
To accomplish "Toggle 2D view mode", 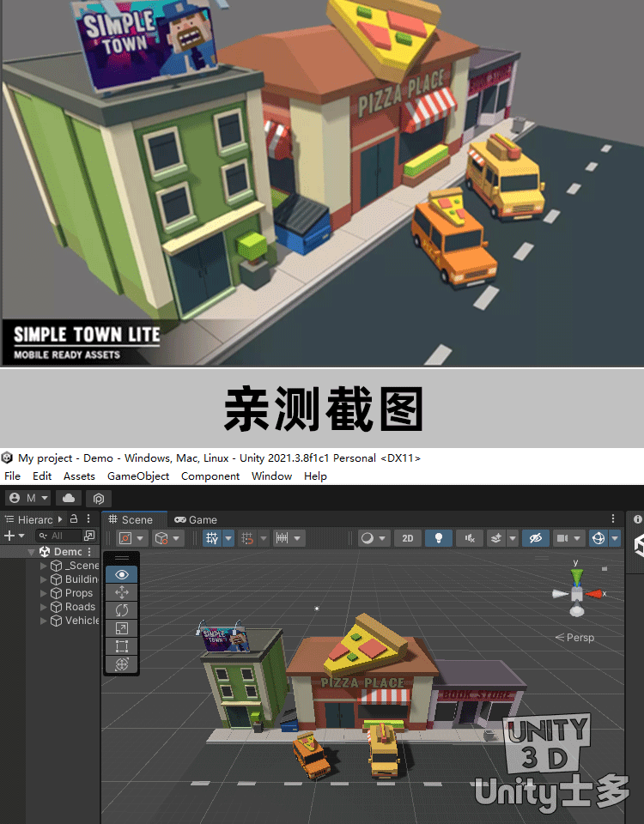I will (x=408, y=538).
